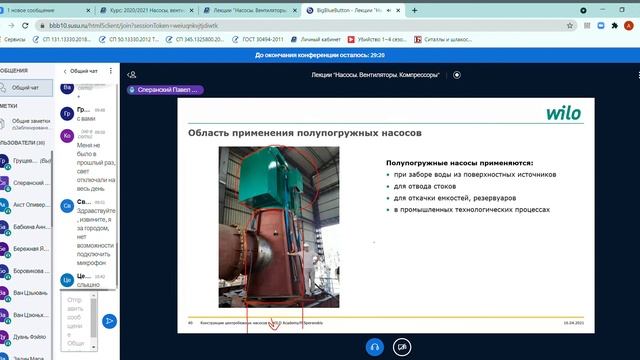Reload the page in browser

coord(25,26)
